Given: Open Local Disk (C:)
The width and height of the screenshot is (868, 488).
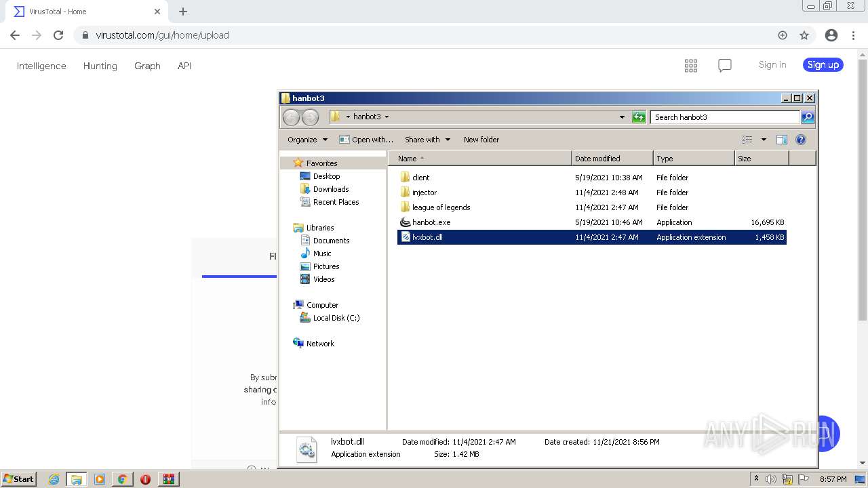Looking at the screenshot, I should tap(336, 318).
